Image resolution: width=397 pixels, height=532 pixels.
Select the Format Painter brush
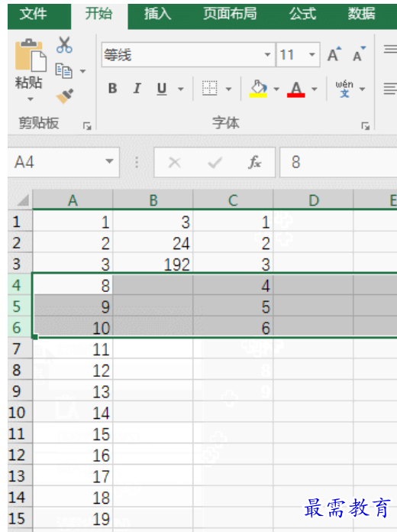click(65, 96)
